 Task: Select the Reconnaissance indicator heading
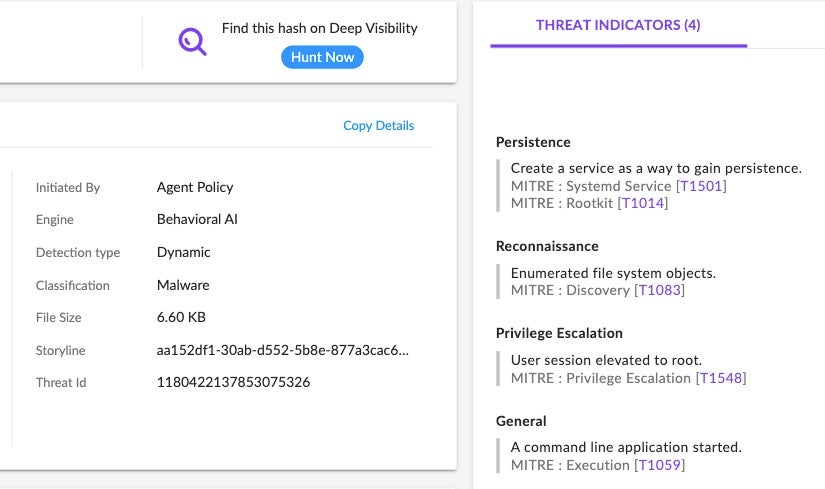coord(547,246)
